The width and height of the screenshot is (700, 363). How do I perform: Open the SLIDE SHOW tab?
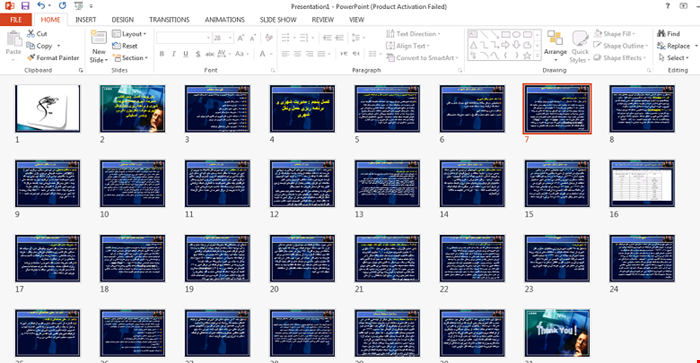(x=278, y=20)
